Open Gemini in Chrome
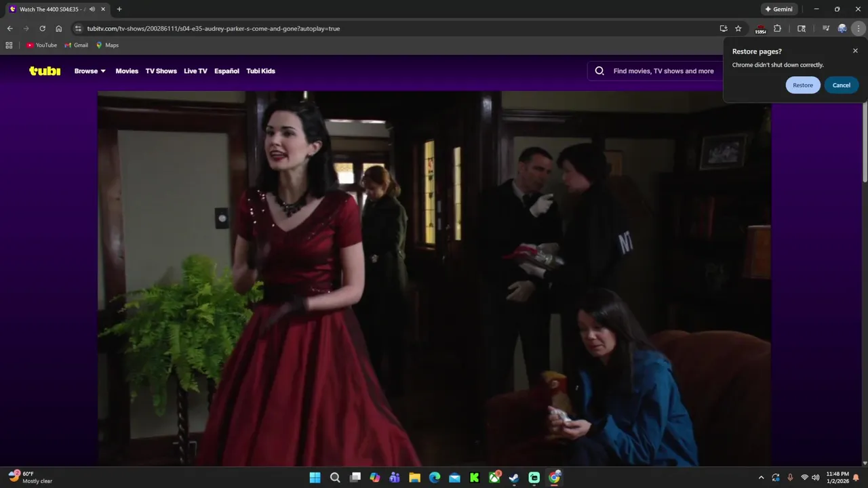Screen dimensions: 868x488 [x=778, y=9]
